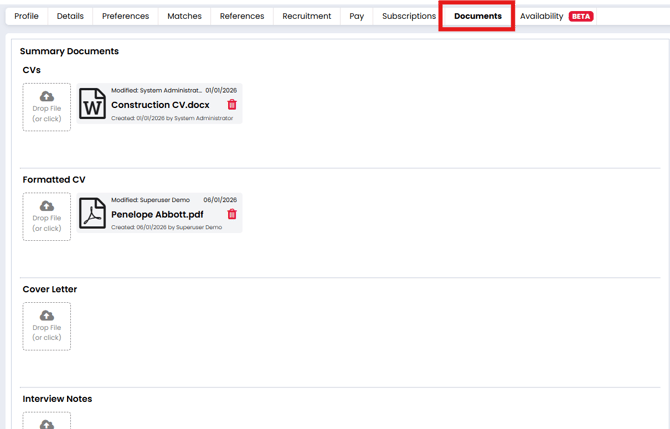
Task: Open the PDF icon for Penelope Abbott
Action: [93, 213]
